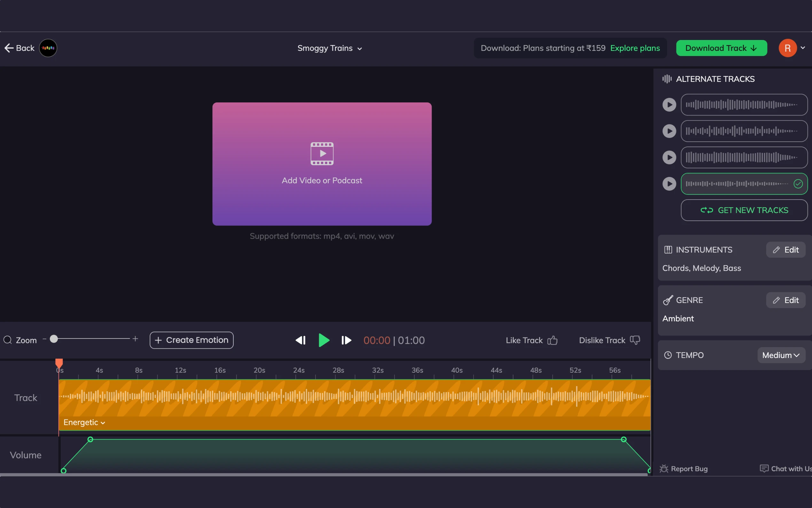Deselect the checkmark on the selected alternate track

click(798, 184)
